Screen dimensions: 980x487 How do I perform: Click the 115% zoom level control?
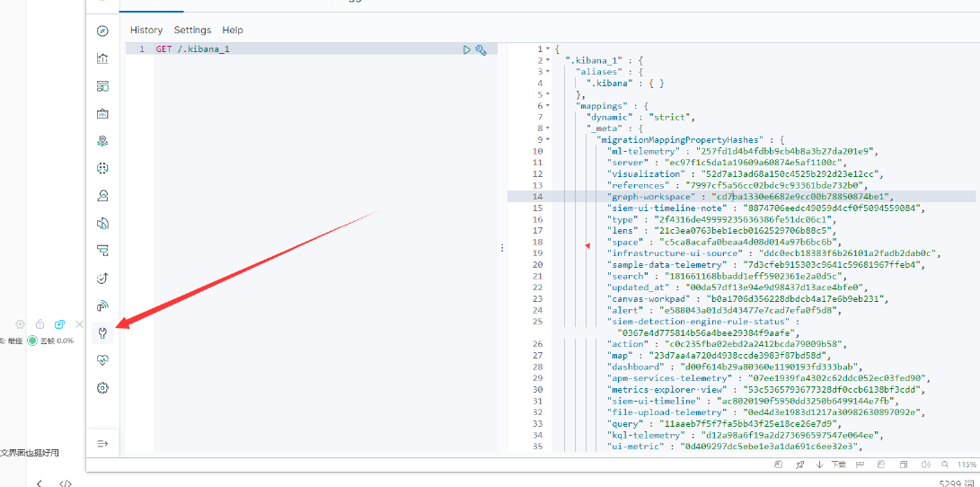pyautogui.click(x=966, y=465)
